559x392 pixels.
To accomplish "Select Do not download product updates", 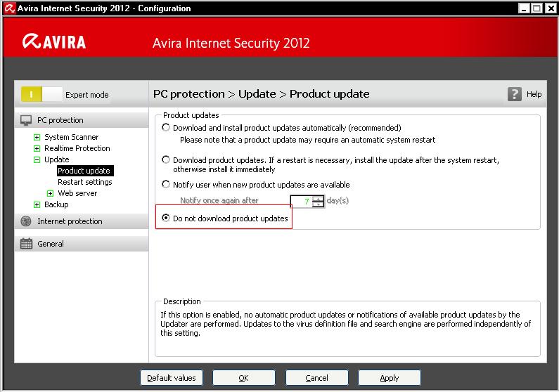I will pyautogui.click(x=166, y=218).
